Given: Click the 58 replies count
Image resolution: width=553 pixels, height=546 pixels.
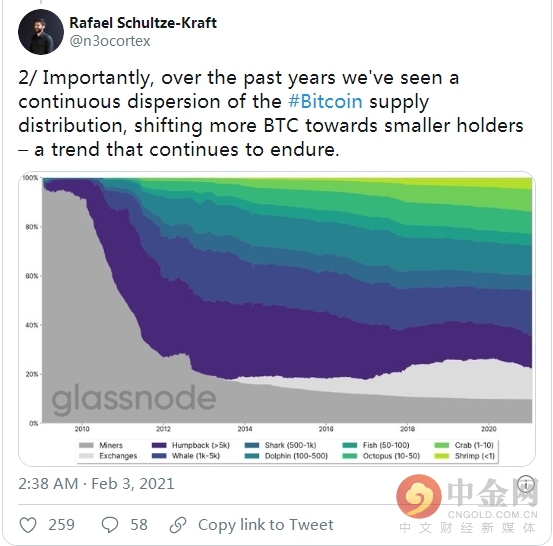Looking at the screenshot, I should coord(139,525).
